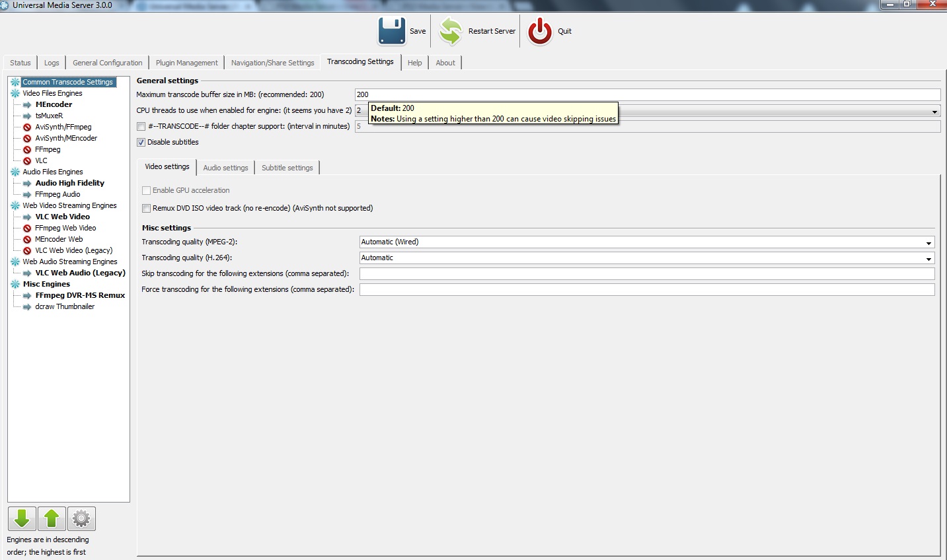Click the snowflake icon of Video Files Engines
This screenshot has height=560, width=947.
[x=15, y=94]
